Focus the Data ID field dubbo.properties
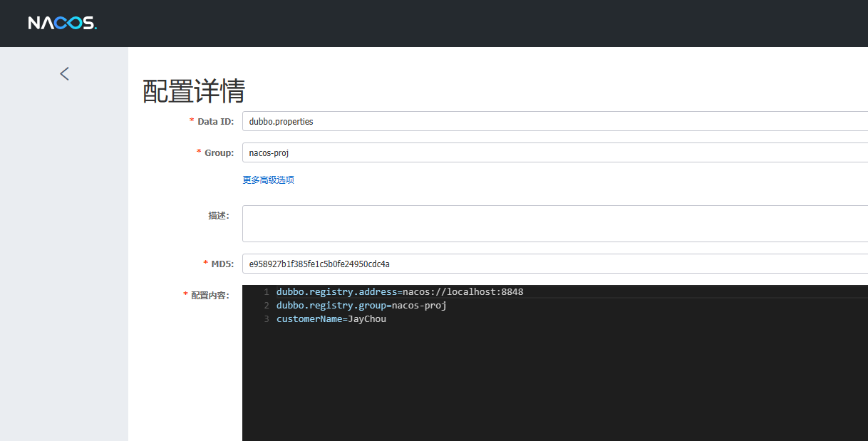The width and height of the screenshot is (868, 441). pyautogui.click(x=555, y=121)
